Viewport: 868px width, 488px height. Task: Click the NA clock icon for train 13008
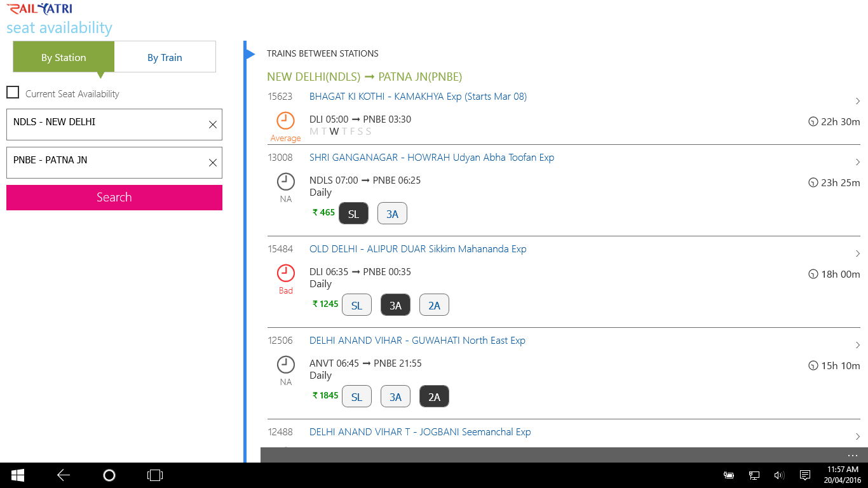point(286,182)
